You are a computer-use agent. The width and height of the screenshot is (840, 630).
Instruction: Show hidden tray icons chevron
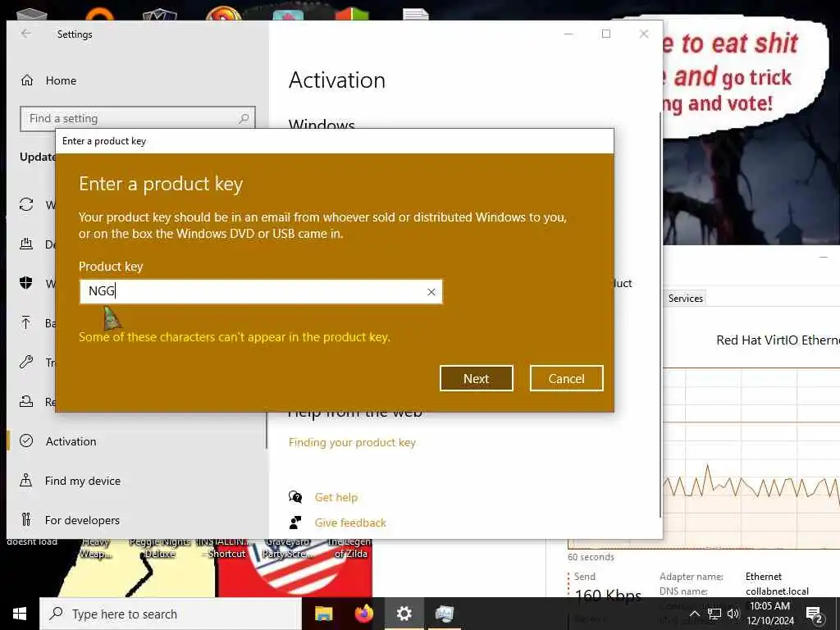pos(694,614)
